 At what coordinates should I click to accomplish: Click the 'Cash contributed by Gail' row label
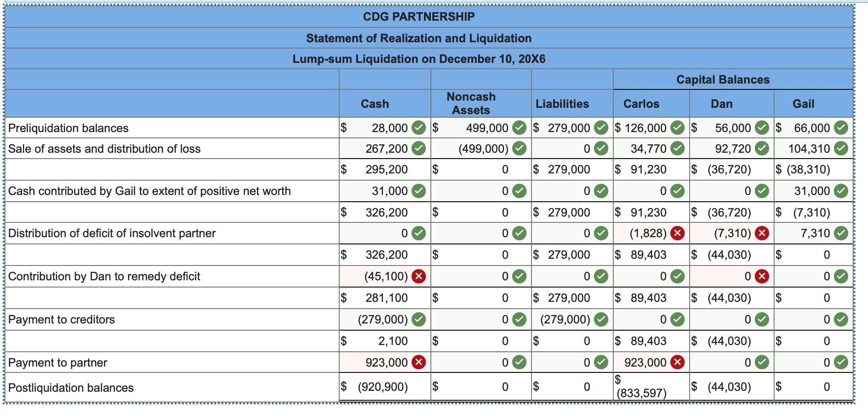tap(150, 191)
